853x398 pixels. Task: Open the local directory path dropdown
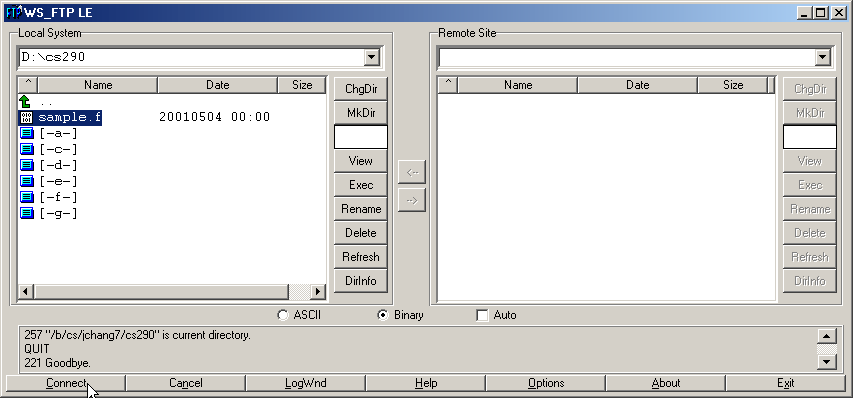point(372,57)
